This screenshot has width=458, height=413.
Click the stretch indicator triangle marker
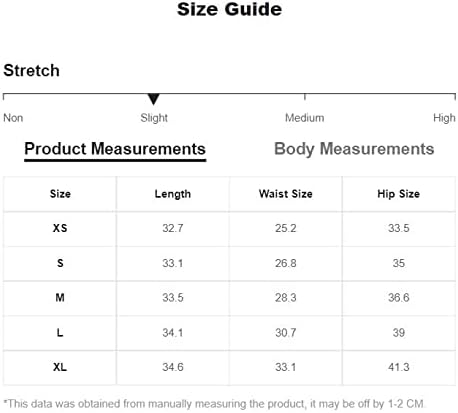coord(154,99)
